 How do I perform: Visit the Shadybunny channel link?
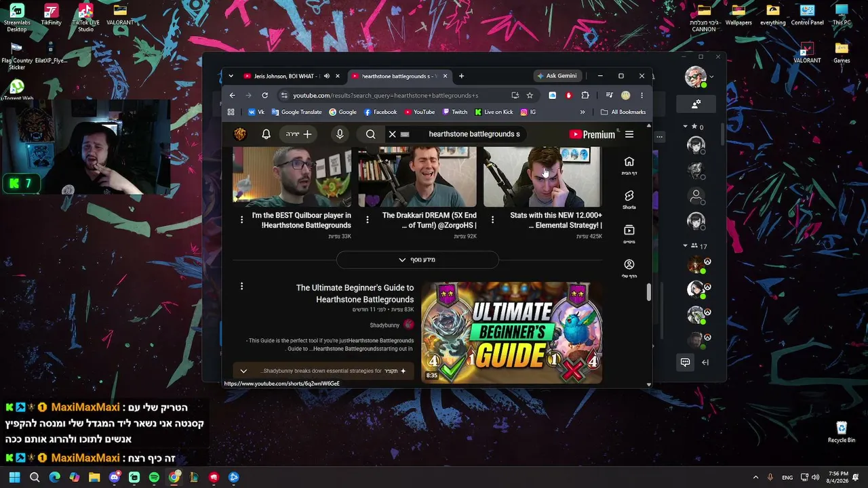click(x=384, y=325)
